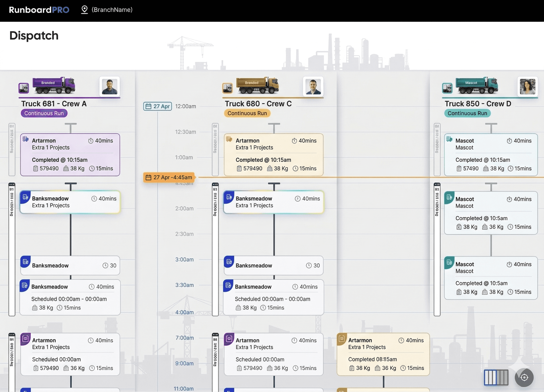This screenshot has height=392, width=544.
Task: Click the recenter target button at bottom right
Action: point(524,377)
